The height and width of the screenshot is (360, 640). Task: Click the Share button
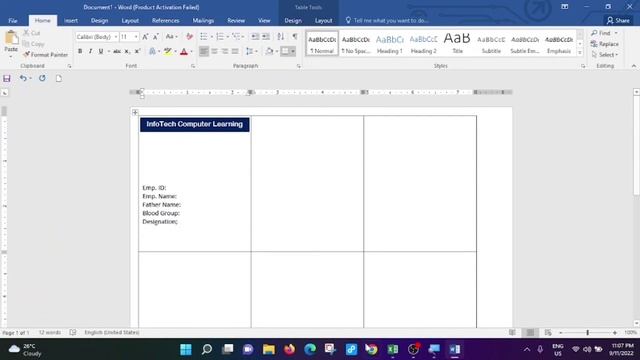pos(618,20)
